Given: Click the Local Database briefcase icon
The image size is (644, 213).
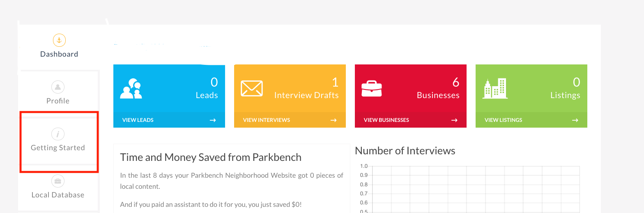Looking at the screenshot, I should (x=58, y=181).
